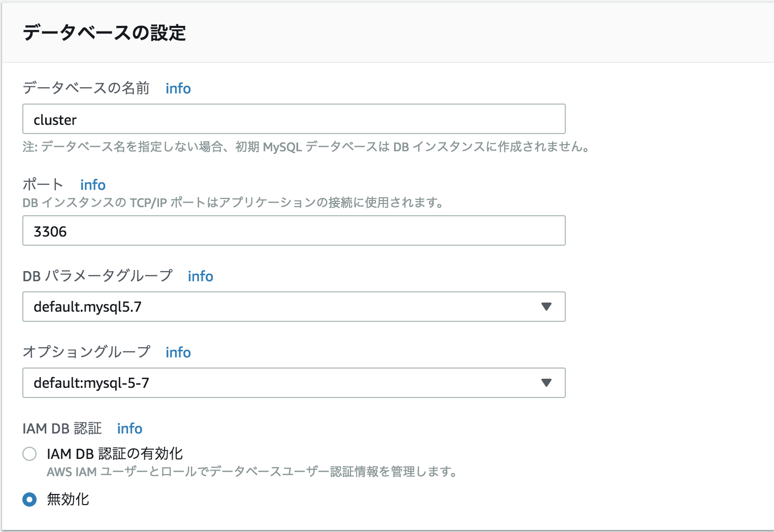
Task: Click the オプショングループ label text
Action: pos(86,352)
